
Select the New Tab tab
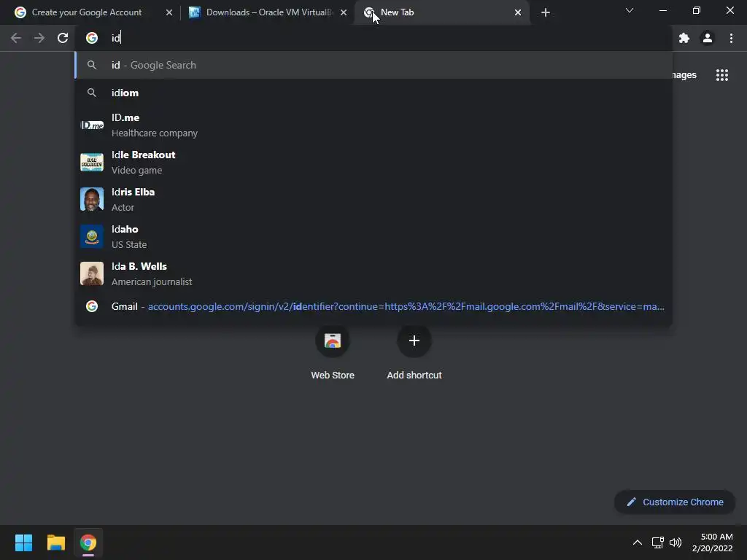coord(441,12)
